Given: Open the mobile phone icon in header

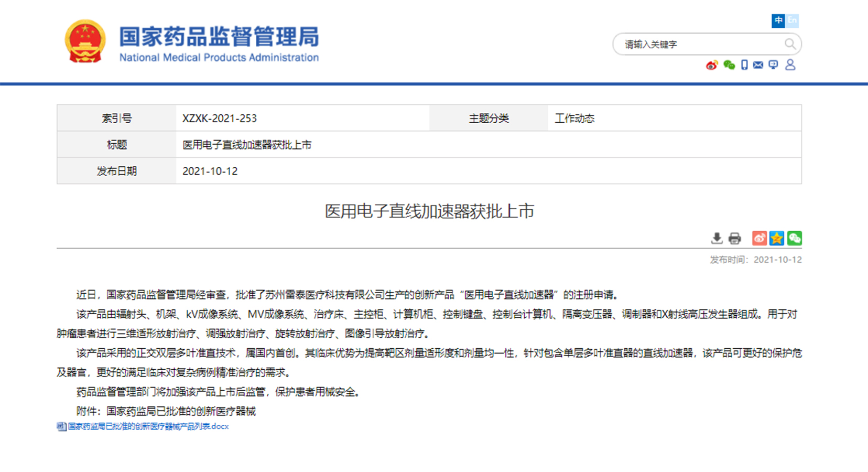Looking at the screenshot, I should click(x=744, y=65).
